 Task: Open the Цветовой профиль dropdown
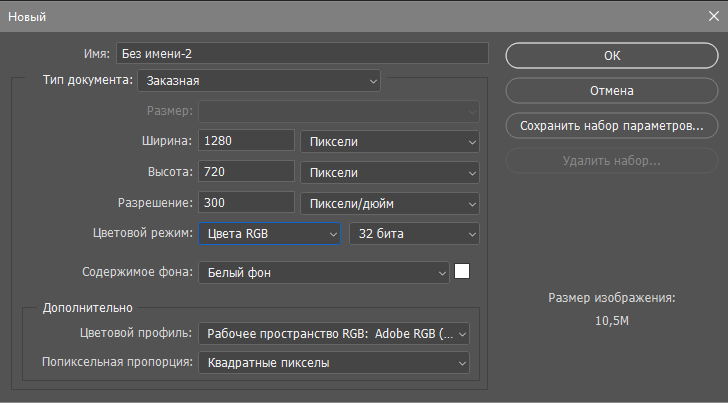coord(334,334)
